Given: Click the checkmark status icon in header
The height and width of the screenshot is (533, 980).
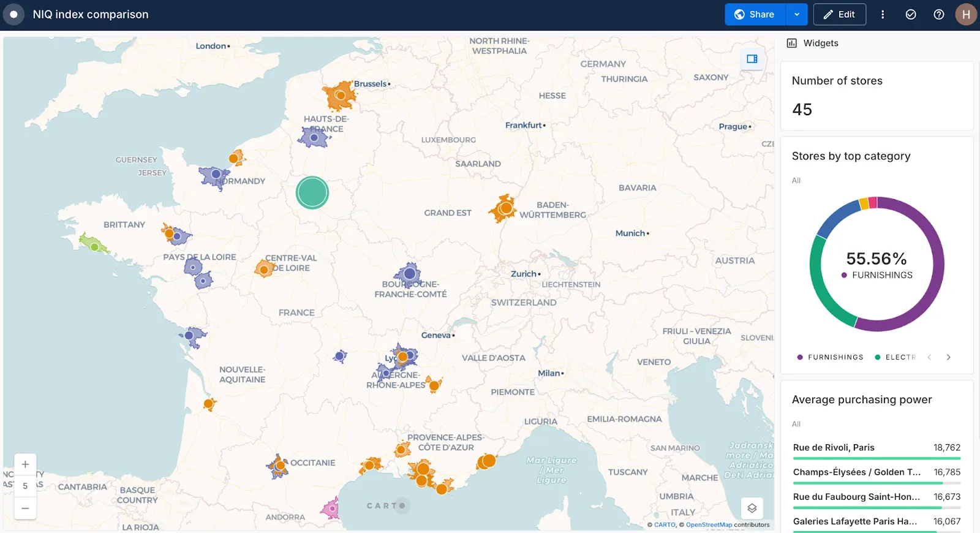Looking at the screenshot, I should [x=911, y=14].
